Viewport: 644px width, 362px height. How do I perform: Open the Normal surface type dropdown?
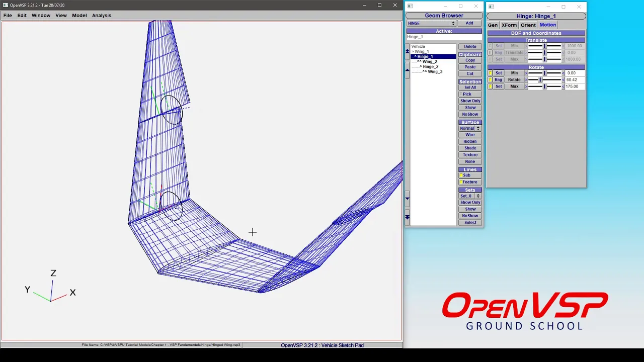(470, 128)
